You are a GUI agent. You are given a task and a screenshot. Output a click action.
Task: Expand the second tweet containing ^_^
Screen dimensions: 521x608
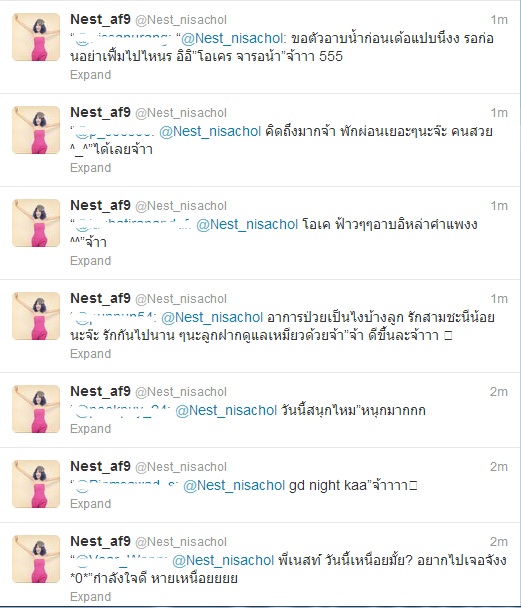(90, 168)
